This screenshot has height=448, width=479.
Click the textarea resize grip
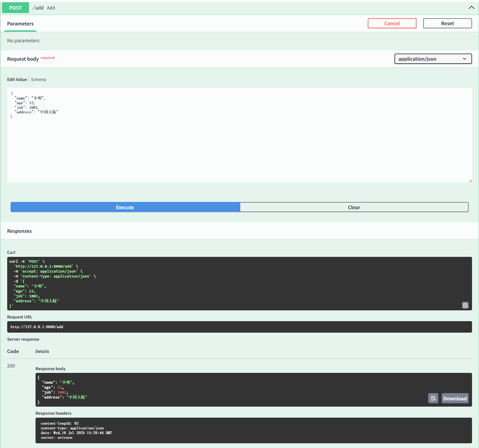(470, 180)
